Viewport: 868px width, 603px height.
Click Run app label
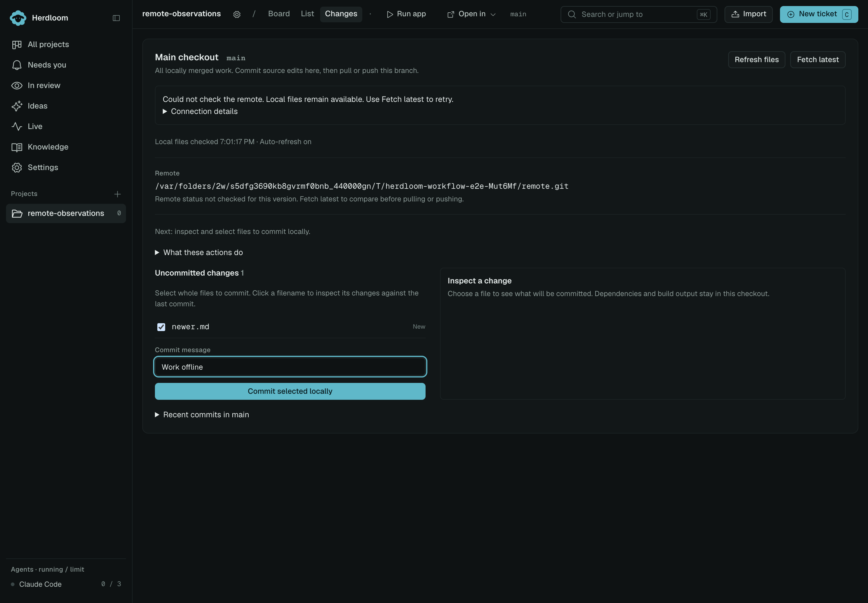411,14
